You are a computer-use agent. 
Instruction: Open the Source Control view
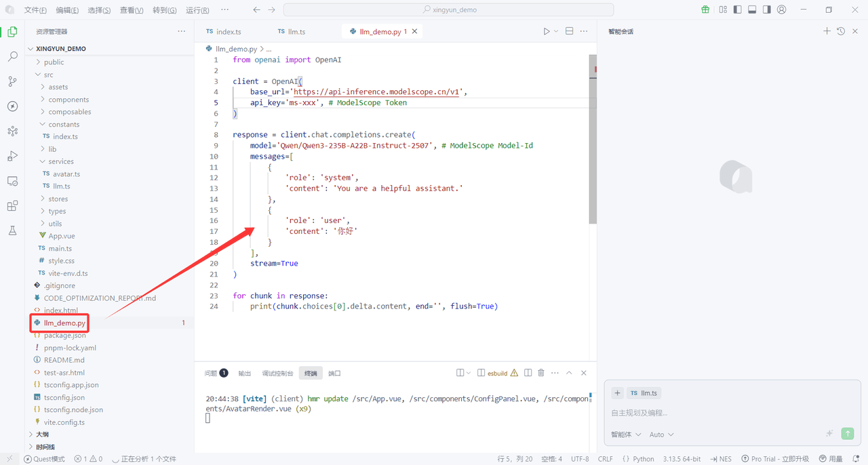click(x=12, y=81)
